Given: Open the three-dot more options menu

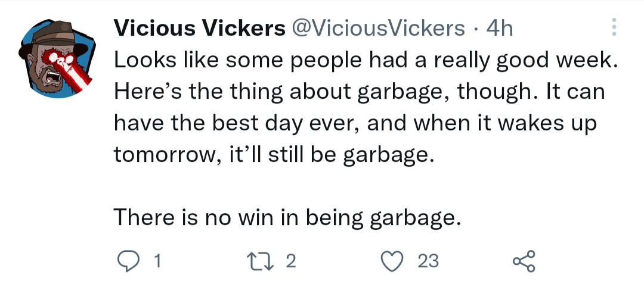Looking at the screenshot, I should pos(614,27).
